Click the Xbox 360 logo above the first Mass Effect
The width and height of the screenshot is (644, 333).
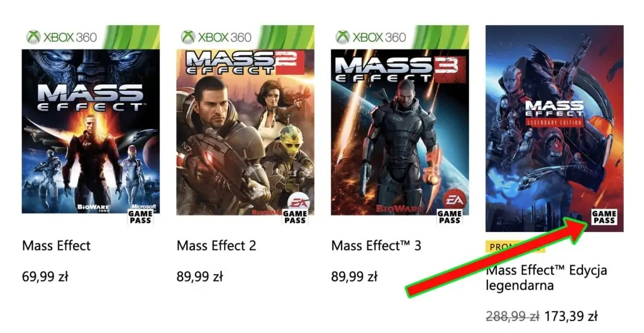(x=61, y=37)
